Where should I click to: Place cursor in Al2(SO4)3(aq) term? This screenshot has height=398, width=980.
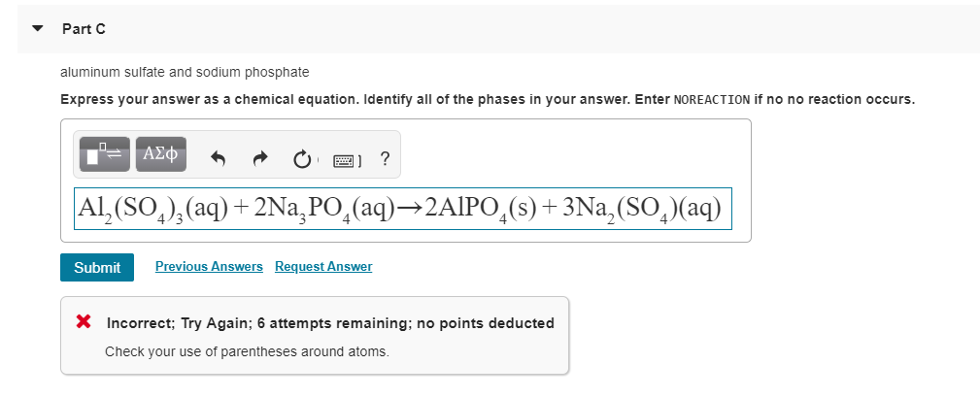152,209
